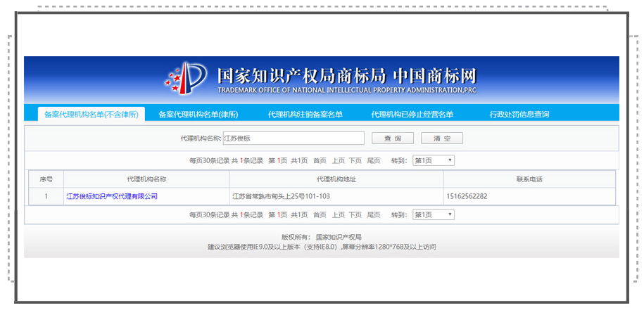
Task: Switch to 备案代理机构名单(律所) tab
Action: [198, 115]
